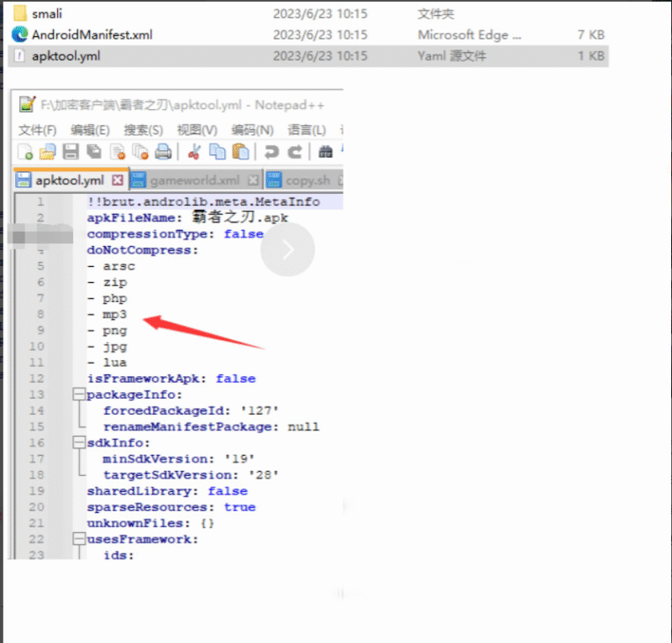
Task: Switch to the gameworld.xml tab
Action: point(194,180)
